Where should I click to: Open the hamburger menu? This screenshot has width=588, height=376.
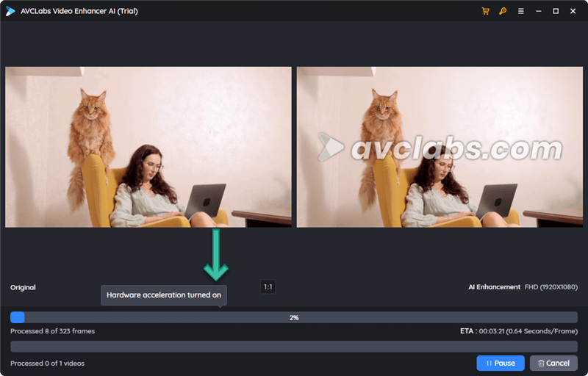521,11
